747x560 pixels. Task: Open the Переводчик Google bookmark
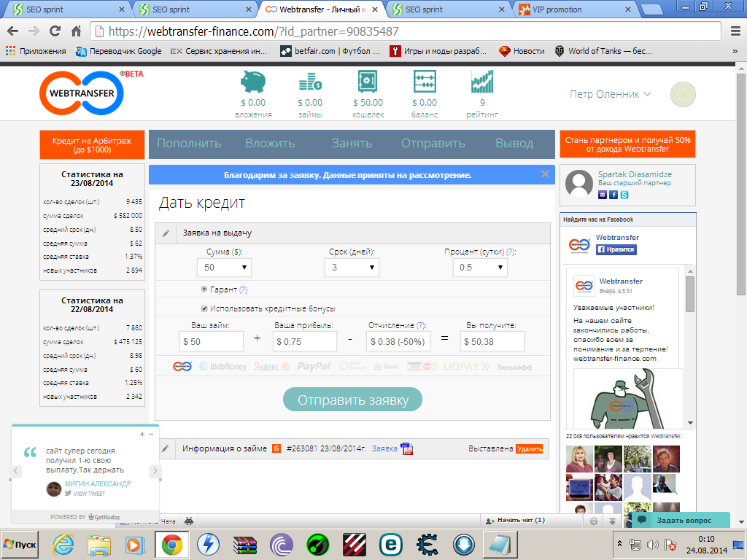(x=119, y=51)
